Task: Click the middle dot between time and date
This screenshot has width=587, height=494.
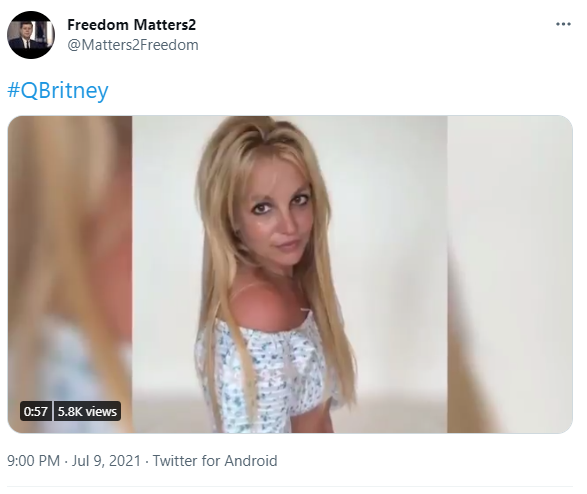Action: (x=66, y=461)
